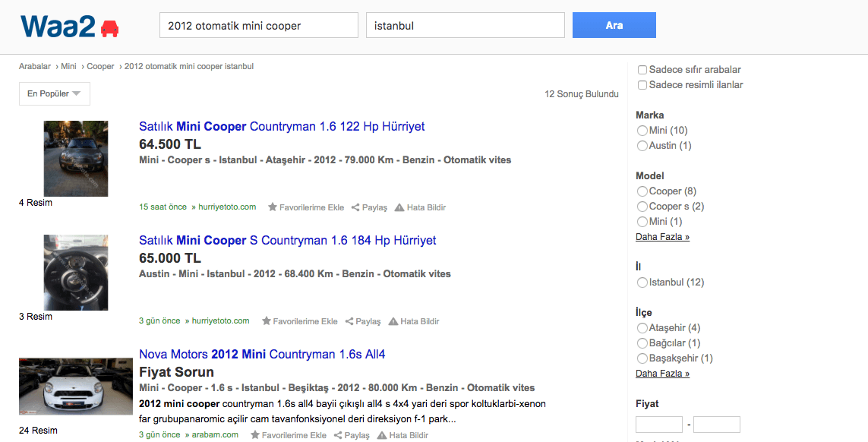Image resolution: width=868 pixels, height=442 pixels.
Task: Click share icon on first listing
Action: [355, 207]
